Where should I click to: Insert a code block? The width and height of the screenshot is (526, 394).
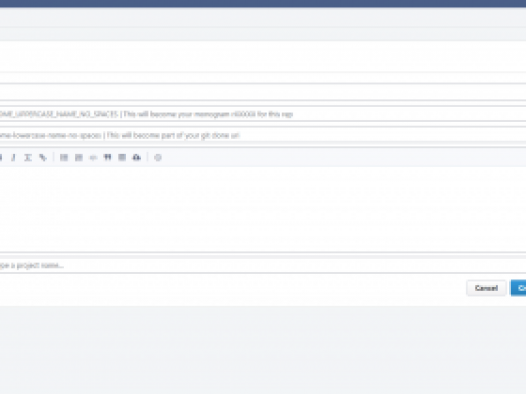[x=93, y=157]
